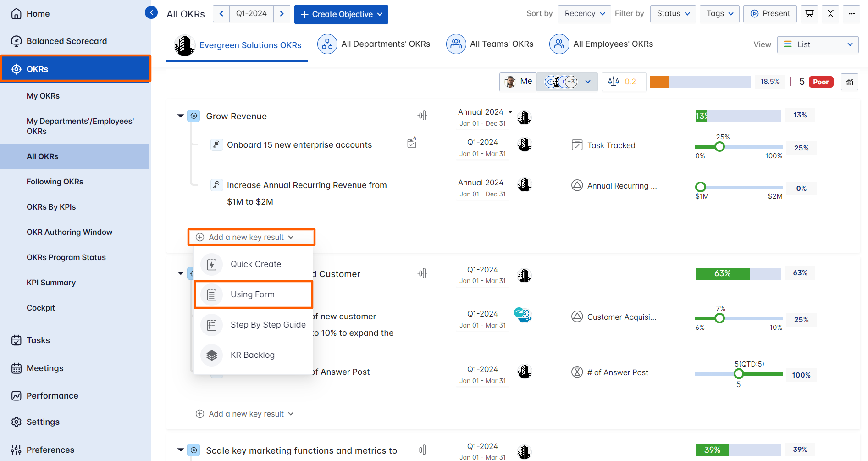Image resolution: width=868 pixels, height=461 pixels.
Task: Toggle the Me filter button
Action: click(518, 82)
